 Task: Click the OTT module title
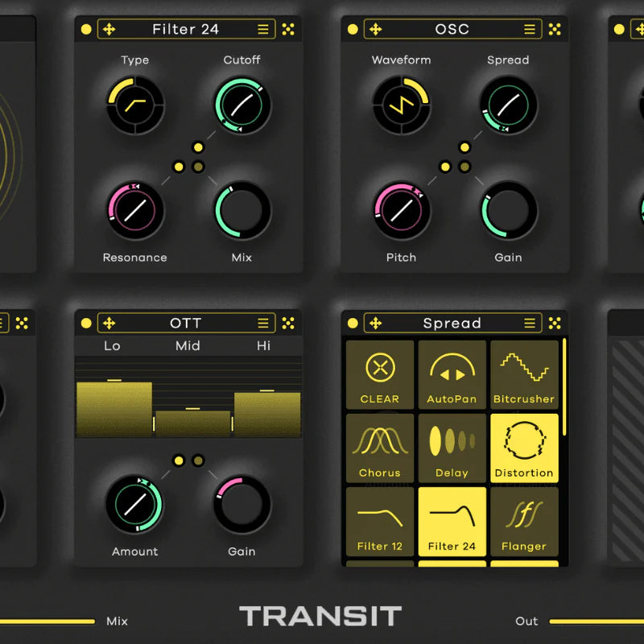[186, 324]
